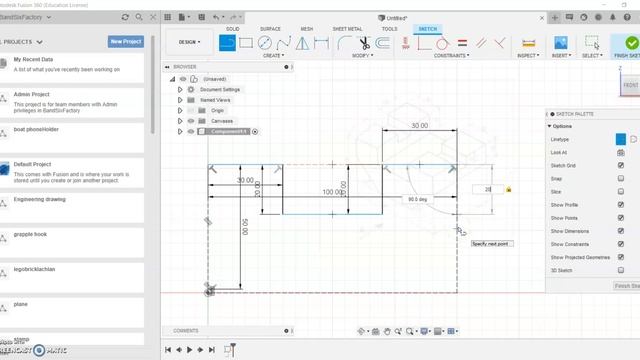Click the Save icon

pos(202,17)
